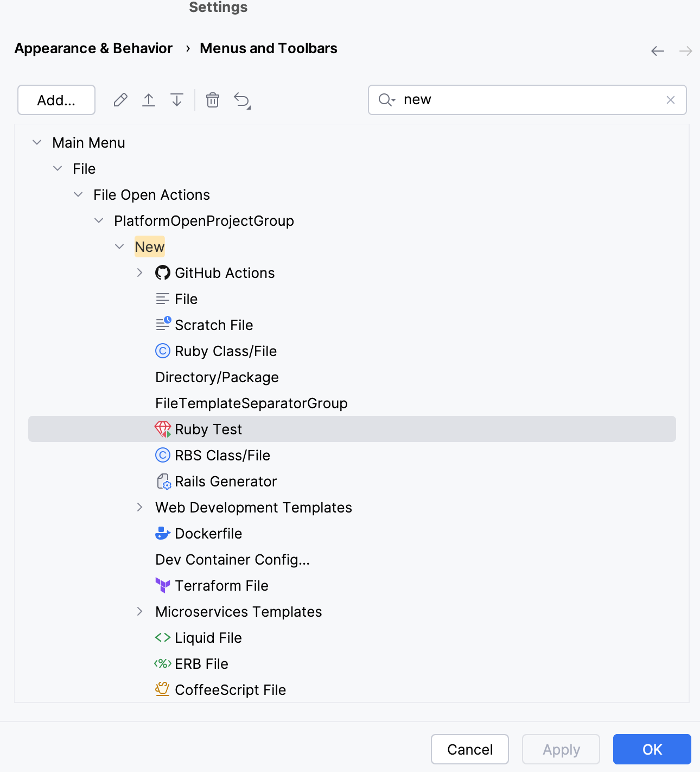Click the restore defaults undo icon
This screenshot has width=700, height=772.
pyautogui.click(x=241, y=100)
